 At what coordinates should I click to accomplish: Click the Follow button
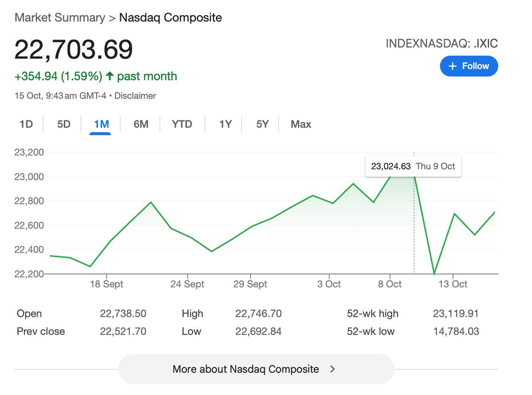click(469, 66)
